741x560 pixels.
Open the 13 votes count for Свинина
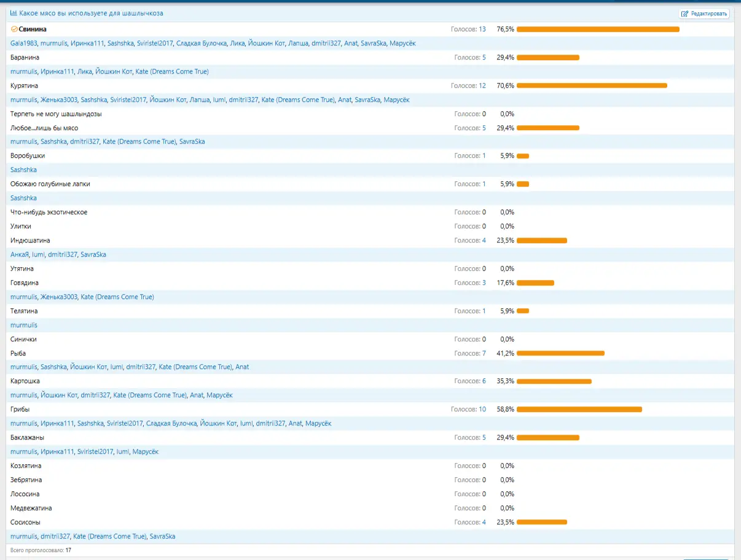click(482, 29)
